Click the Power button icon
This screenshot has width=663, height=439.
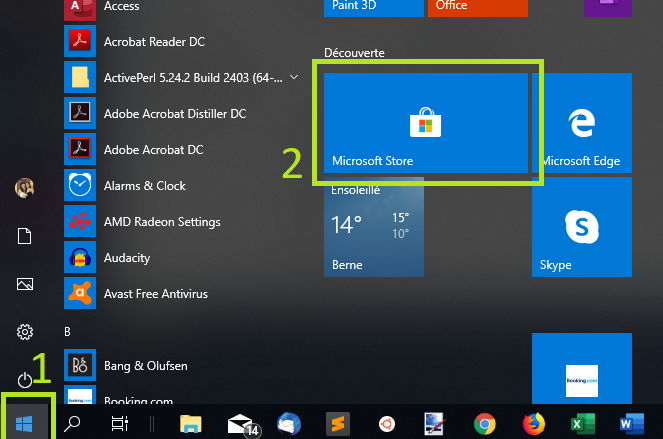(25, 380)
